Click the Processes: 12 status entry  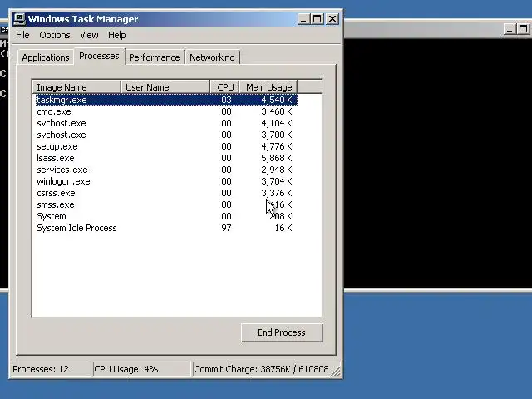tap(51, 369)
